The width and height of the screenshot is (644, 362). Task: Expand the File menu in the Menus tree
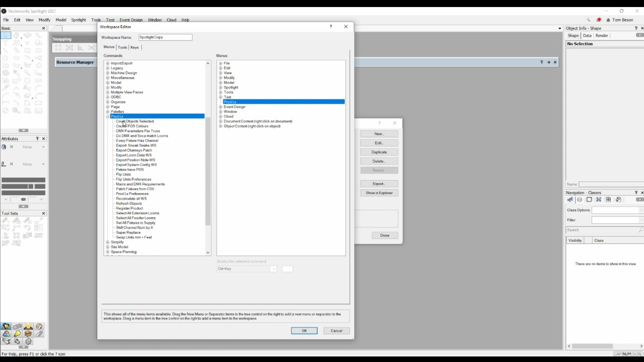[x=220, y=63]
